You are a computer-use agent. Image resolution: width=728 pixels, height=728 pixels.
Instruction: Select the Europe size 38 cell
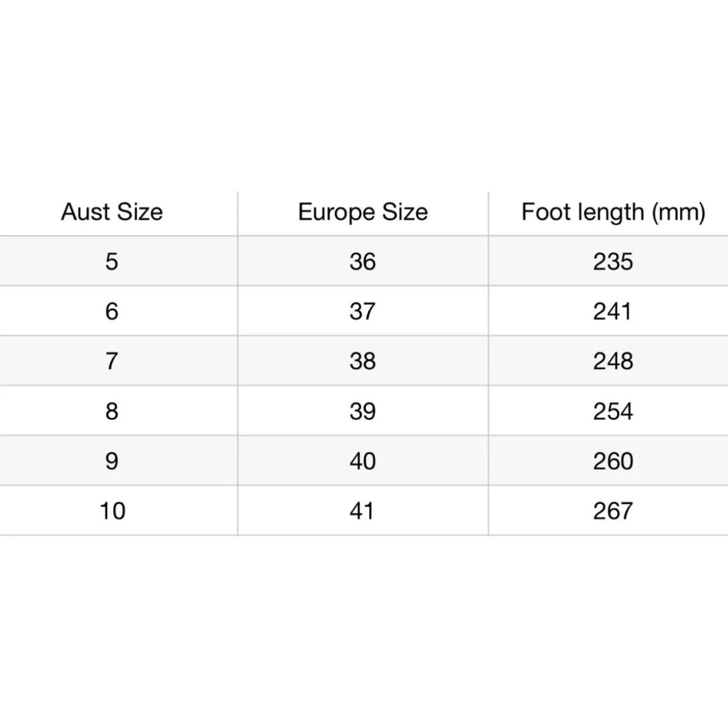pos(362,361)
